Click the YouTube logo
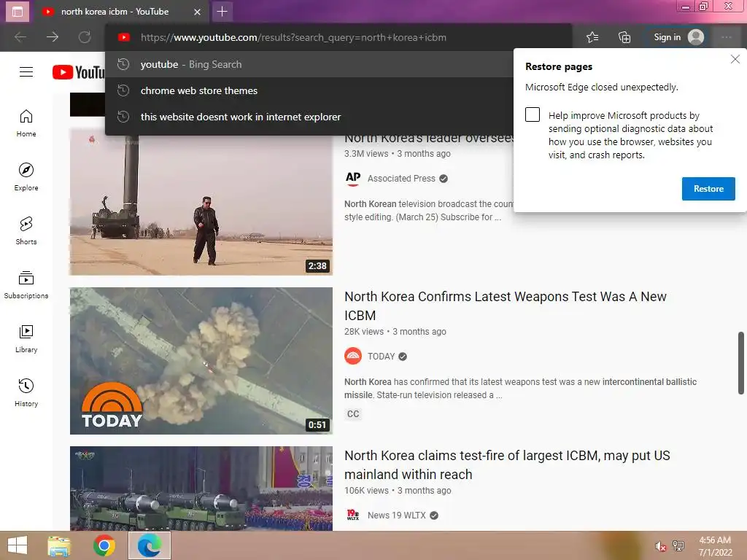The width and height of the screenshot is (747, 560). [79, 72]
